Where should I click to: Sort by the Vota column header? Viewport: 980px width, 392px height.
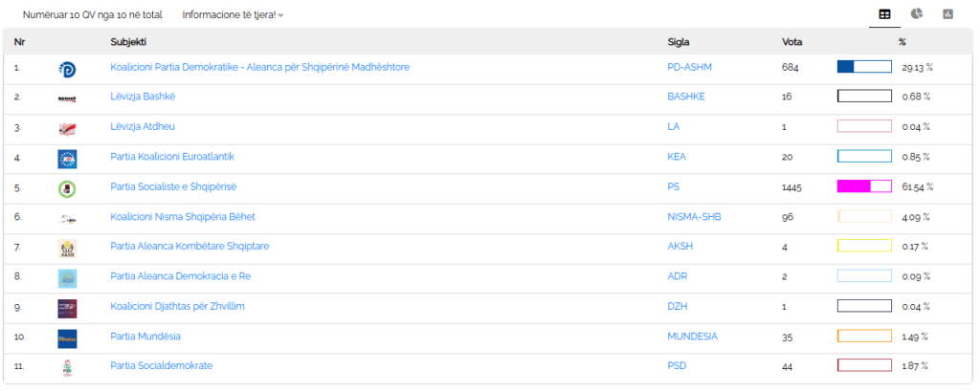click(x=791, y=42)
